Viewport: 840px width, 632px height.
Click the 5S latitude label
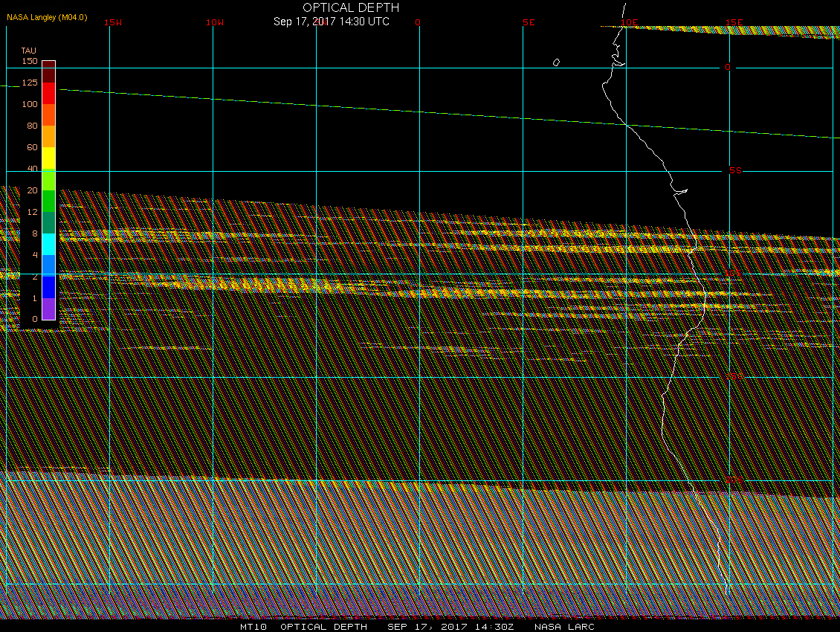[735, 170]
